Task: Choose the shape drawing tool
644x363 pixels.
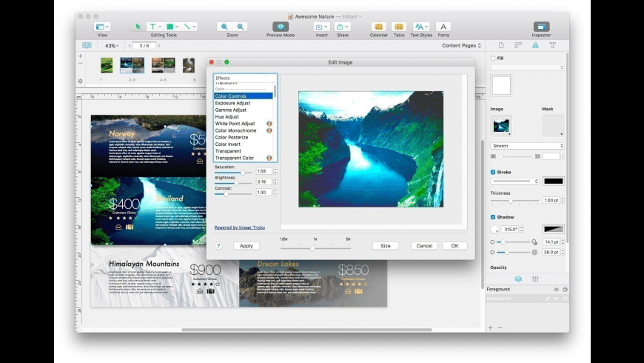Action: [x=172, y=27]
